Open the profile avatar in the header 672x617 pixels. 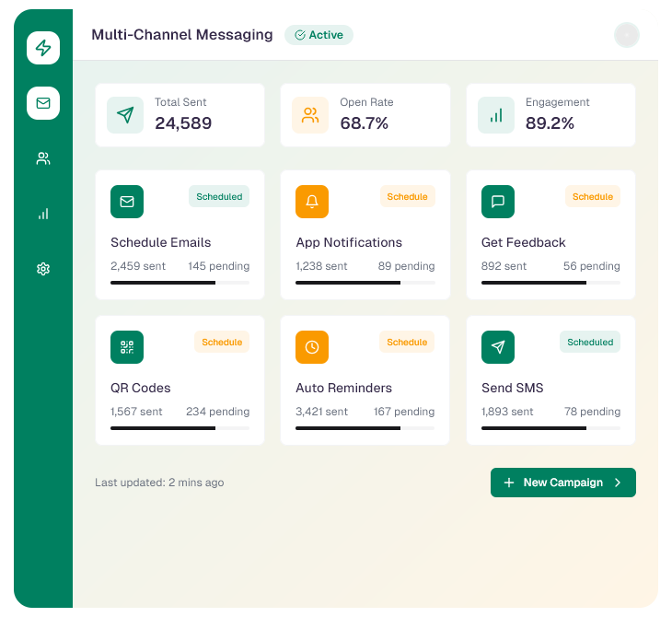coord(627,35)
